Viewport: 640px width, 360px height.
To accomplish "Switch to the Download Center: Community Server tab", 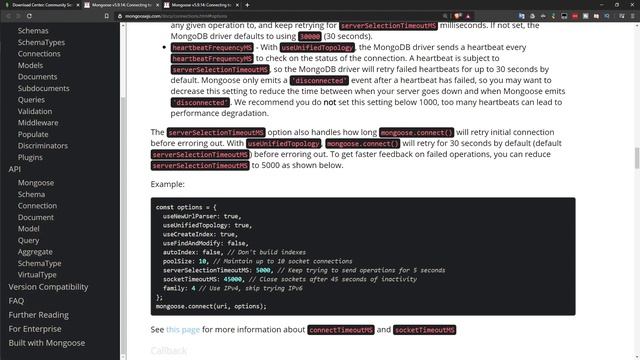I will coord(41,5).
